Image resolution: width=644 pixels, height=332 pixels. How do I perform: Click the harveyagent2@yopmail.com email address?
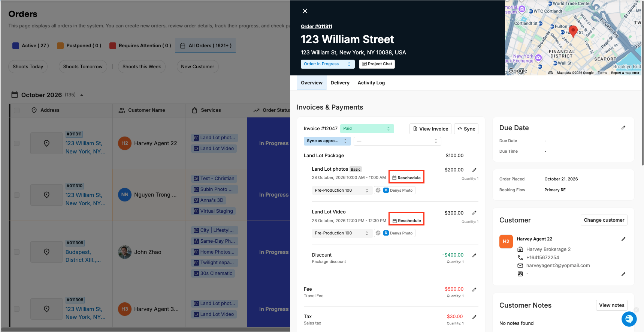pyautogui.click(x=558, y=265)
